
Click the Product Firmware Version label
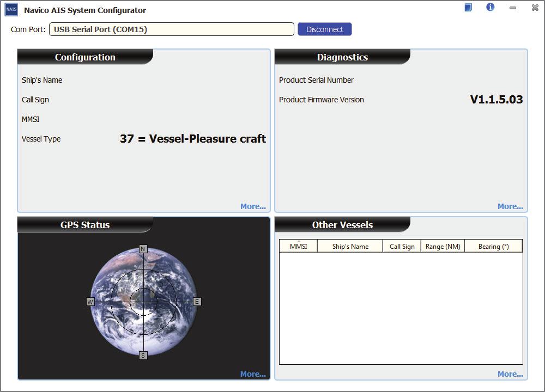point(322,100)
